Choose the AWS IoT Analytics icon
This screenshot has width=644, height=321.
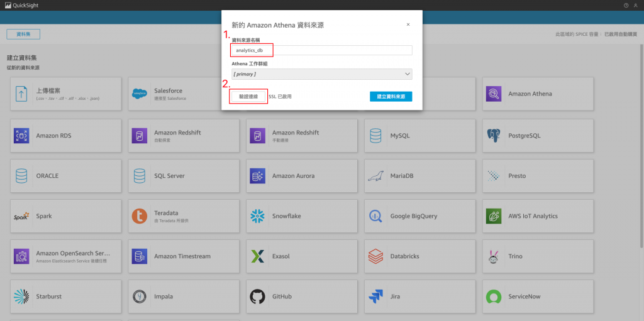point(493,216)
